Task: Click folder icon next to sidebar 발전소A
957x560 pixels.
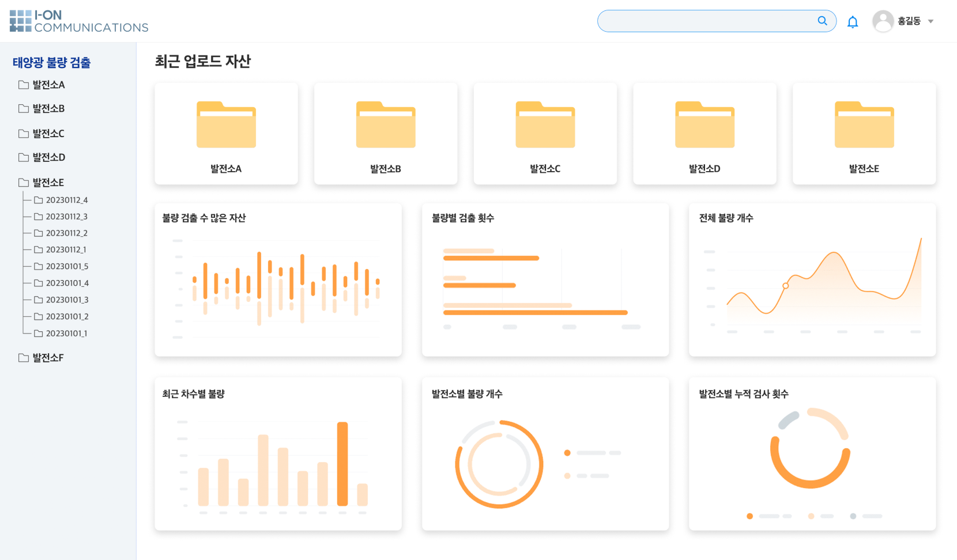Action: [24, 85]
